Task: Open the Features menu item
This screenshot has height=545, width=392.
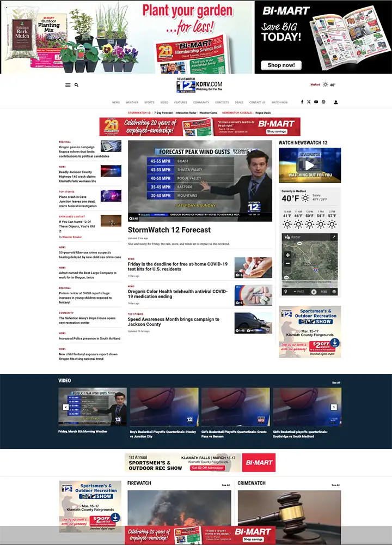Action: click(181, 102)
